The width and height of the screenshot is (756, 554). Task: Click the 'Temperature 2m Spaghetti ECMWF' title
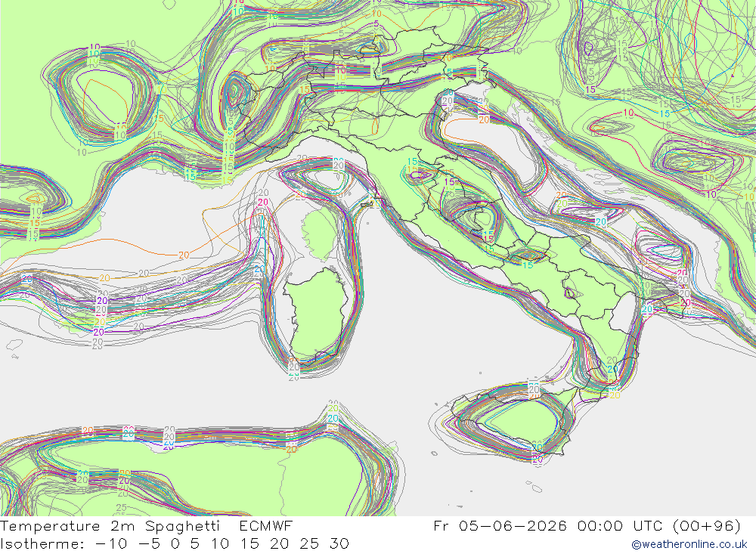tap(147, 526)
